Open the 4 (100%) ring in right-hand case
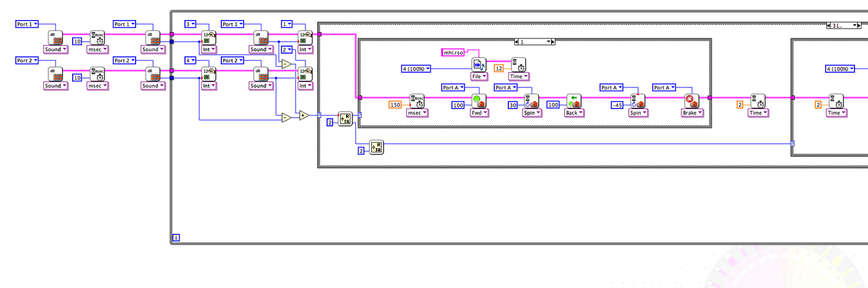The image size is (868, 288). coord(840,69)
